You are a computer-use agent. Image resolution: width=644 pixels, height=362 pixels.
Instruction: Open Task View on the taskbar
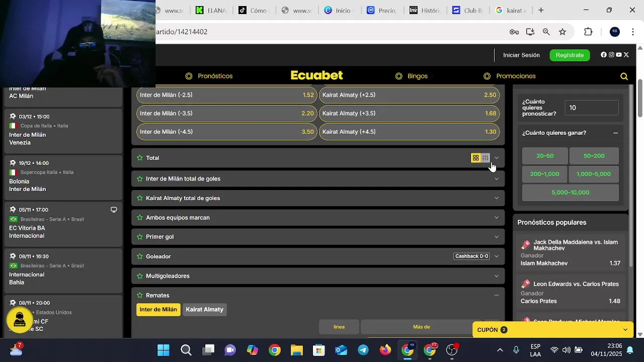pos(208,350)
